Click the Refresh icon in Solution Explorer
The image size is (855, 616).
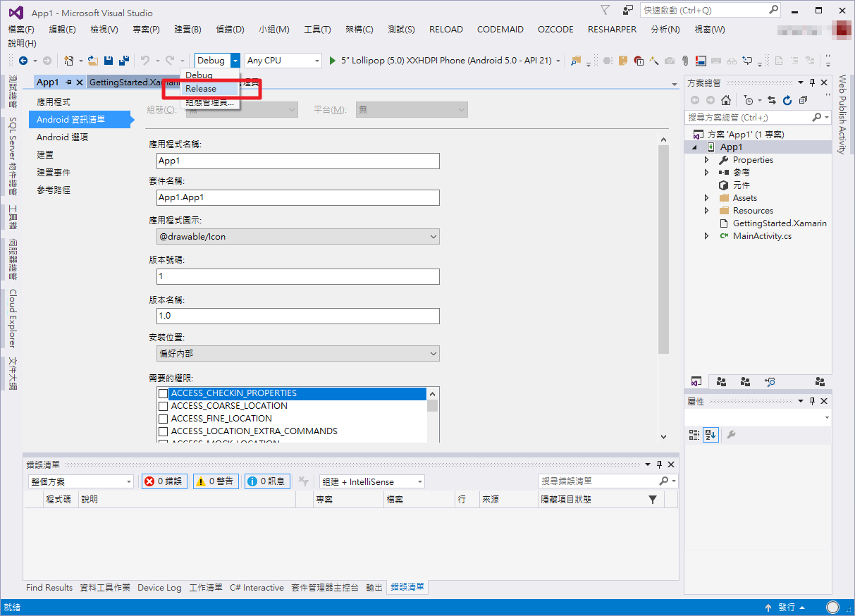(787, 100)
